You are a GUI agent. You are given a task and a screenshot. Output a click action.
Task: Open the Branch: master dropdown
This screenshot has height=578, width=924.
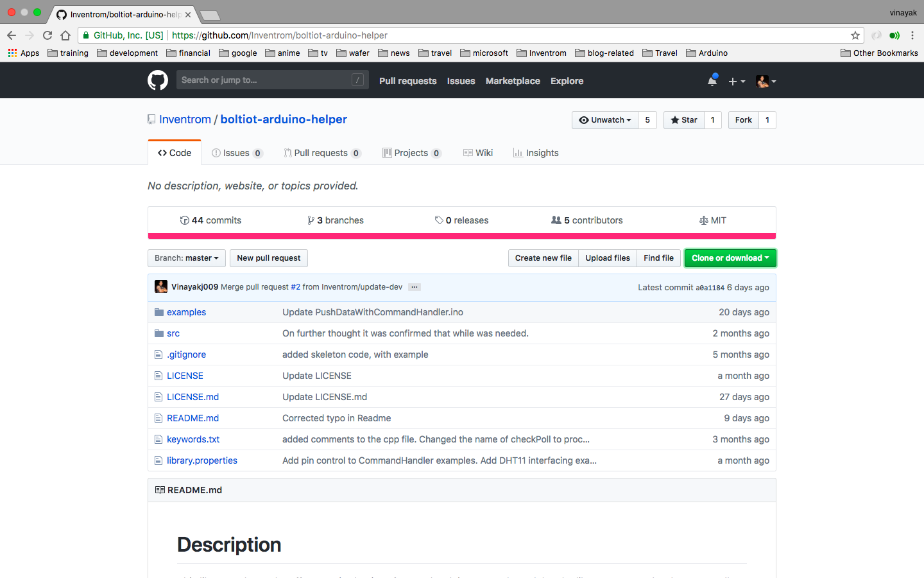[x=186, y=258]
